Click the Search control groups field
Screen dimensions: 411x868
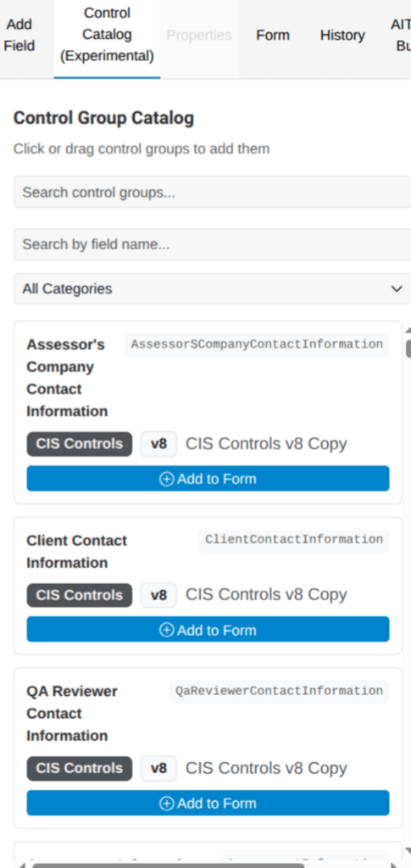[x=213, y=192]
